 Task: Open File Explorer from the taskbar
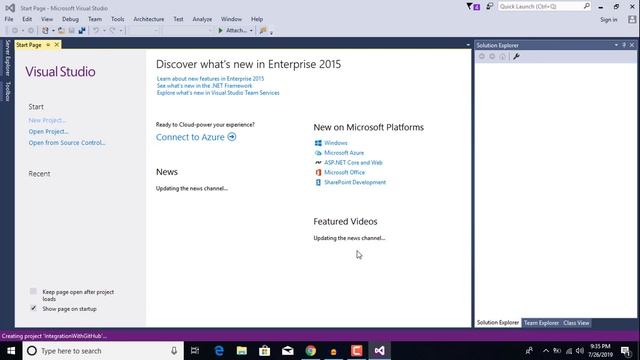[242, 351]
